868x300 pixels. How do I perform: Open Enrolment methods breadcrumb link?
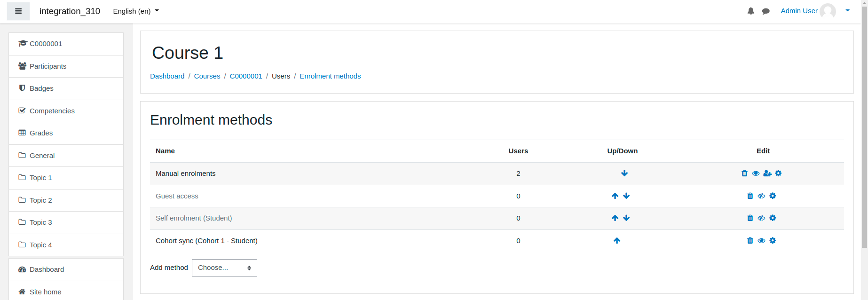pos(330,76)
